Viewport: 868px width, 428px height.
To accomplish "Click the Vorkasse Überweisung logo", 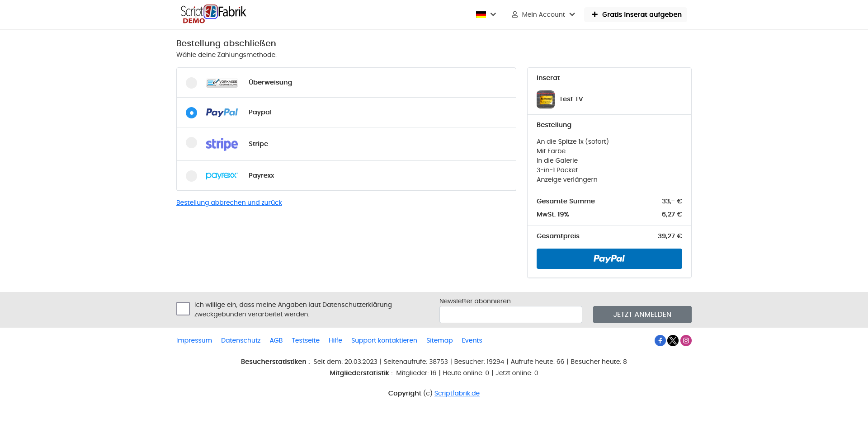I will (x=222, y=83).
